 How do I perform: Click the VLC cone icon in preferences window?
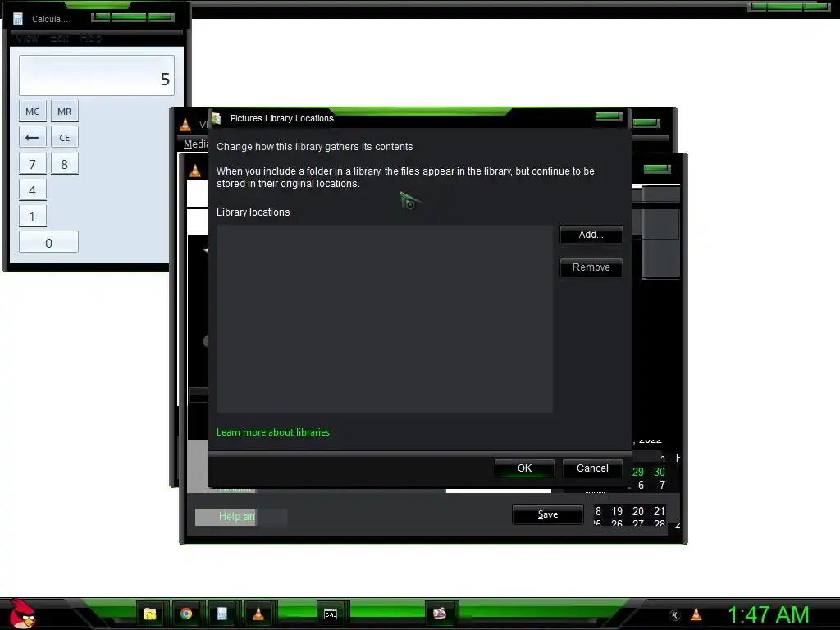pyautogui.click(x=195, y=171)
